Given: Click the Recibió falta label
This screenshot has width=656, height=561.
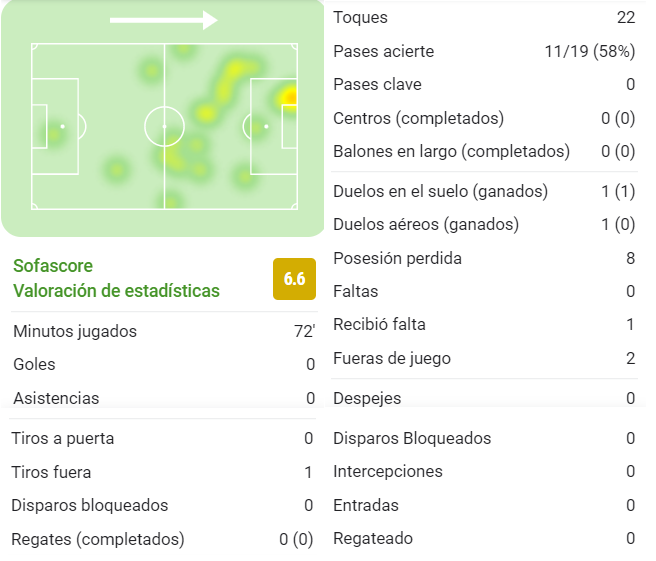Looking at the screenshot, I should 379,325.
